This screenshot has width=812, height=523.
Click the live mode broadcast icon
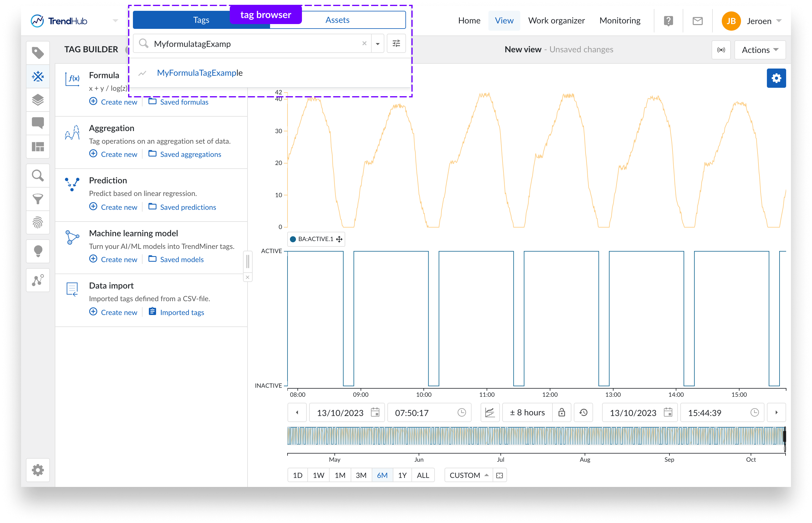point(721,50)
